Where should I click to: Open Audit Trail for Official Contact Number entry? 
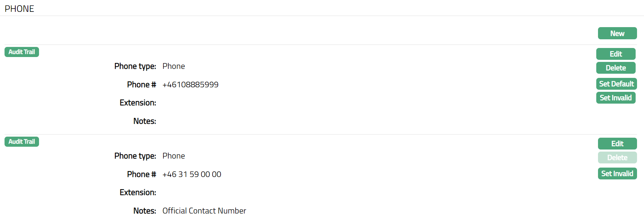pos(22,142)
